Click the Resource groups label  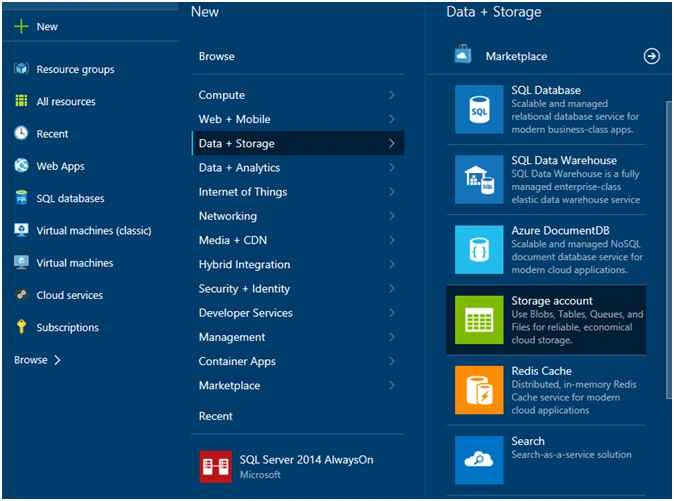pos(76,70)
